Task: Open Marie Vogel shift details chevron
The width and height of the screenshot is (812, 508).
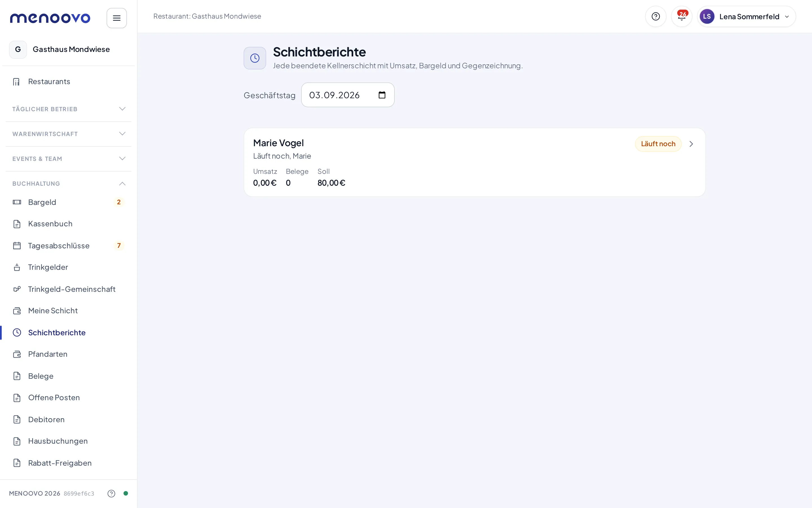Action: click(x=691, y=144)
